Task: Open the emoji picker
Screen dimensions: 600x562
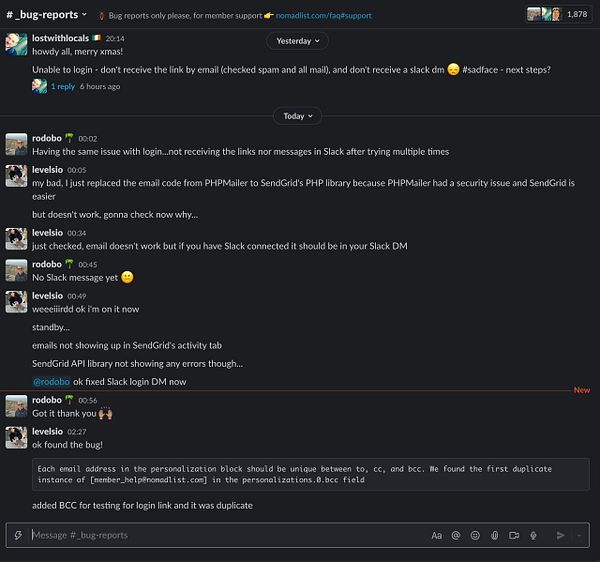Action: coord(475,535)
